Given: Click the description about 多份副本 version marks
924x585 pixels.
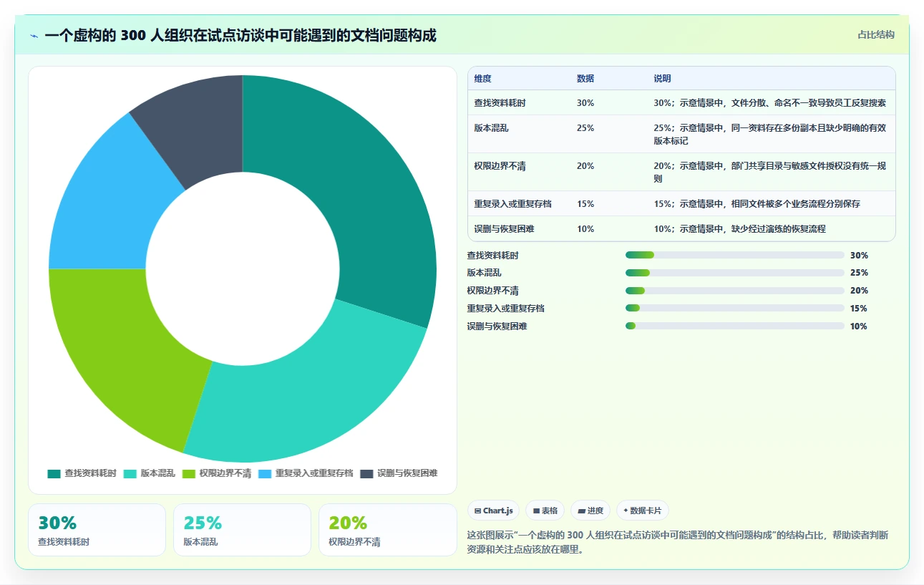Looking at the screenshot, I should 770,135.
